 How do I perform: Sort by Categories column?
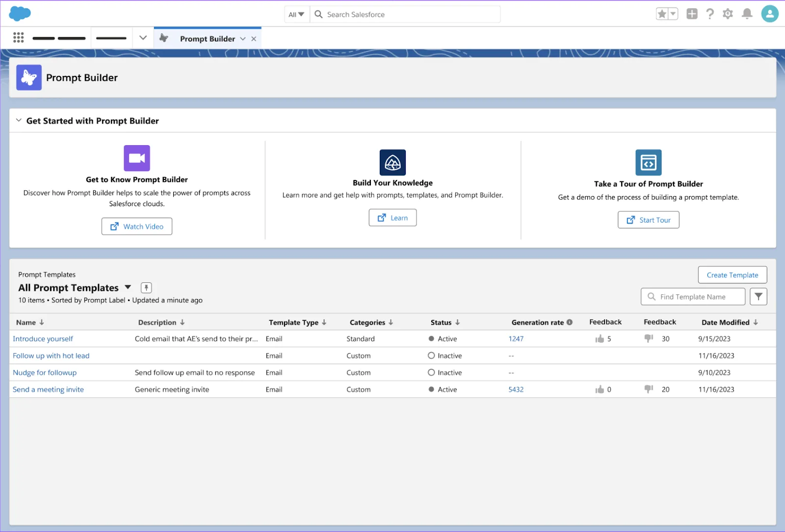[x=371, y=322]
